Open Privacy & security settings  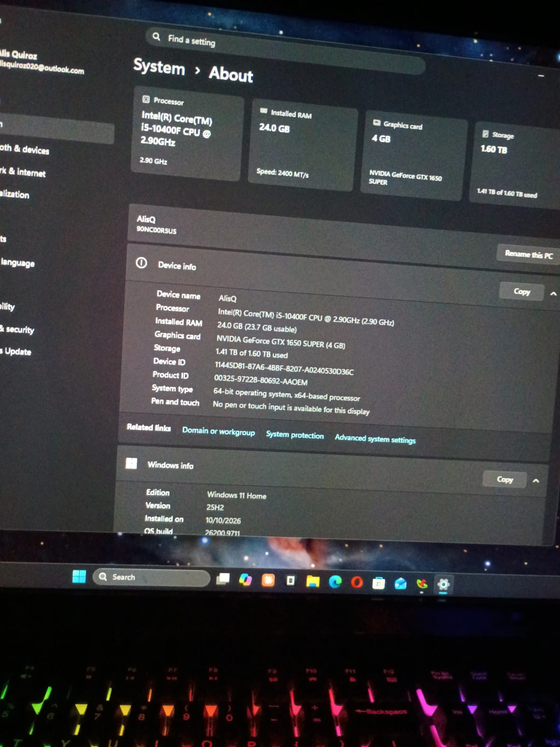point(17,329)
